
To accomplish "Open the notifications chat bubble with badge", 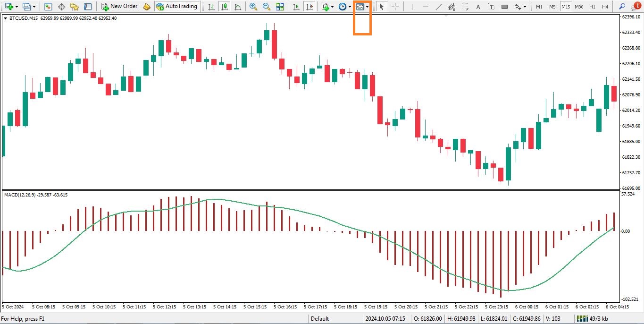I will pos(636,6).
